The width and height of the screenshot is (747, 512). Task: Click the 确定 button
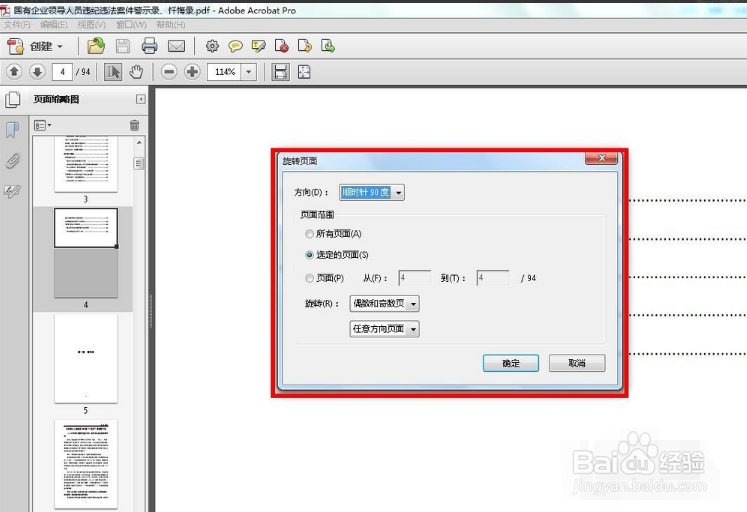pyautogui.click(x=511, y=363)
